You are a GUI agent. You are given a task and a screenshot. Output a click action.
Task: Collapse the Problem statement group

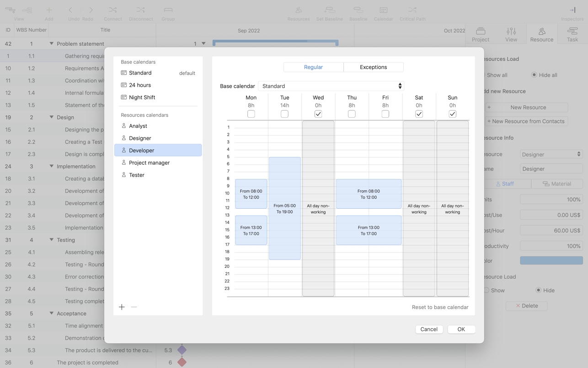[x=52, y=43]
